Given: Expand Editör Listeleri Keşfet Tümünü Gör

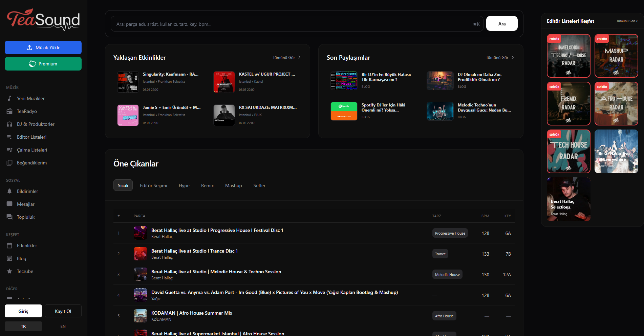Looking at the screenshot, I should (x=627, y=21).
